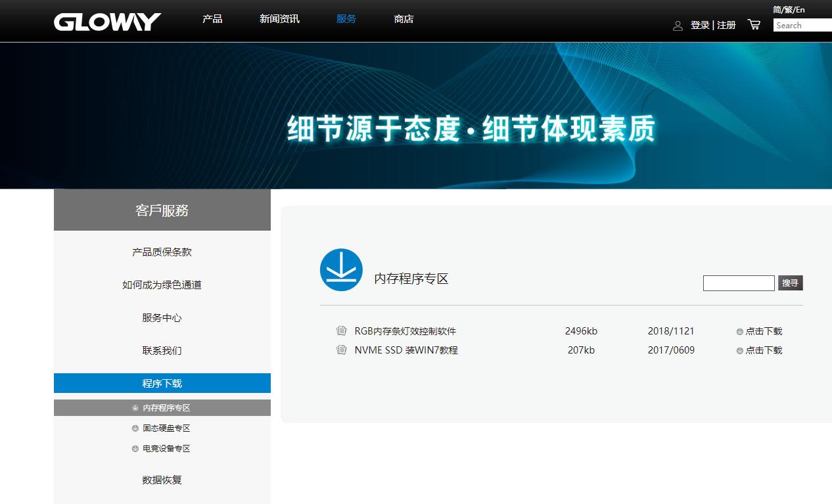Click the 简/繁/En language switcher
832x504 pixels.
tap(788, 9)
